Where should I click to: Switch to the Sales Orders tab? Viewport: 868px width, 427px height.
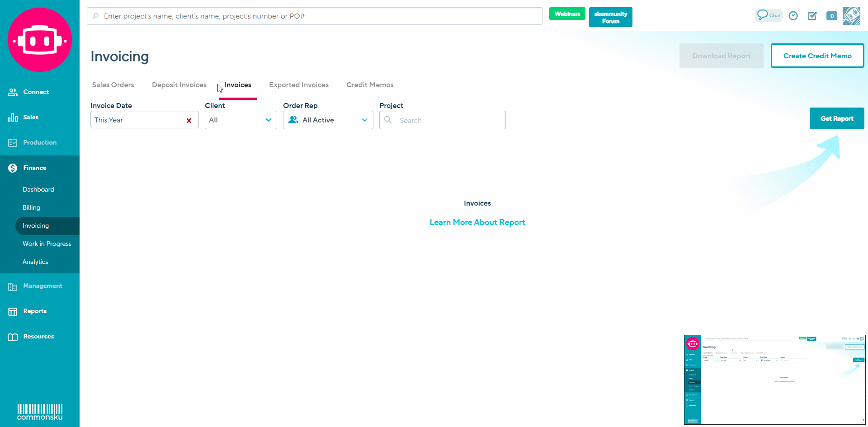tap(113, 85)
